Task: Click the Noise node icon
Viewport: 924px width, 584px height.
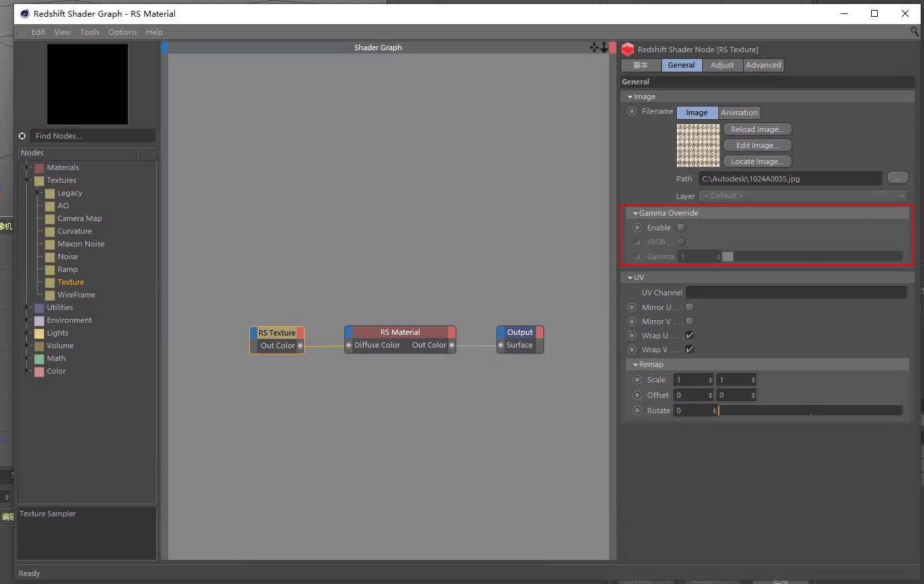Action: coord(50,257)
